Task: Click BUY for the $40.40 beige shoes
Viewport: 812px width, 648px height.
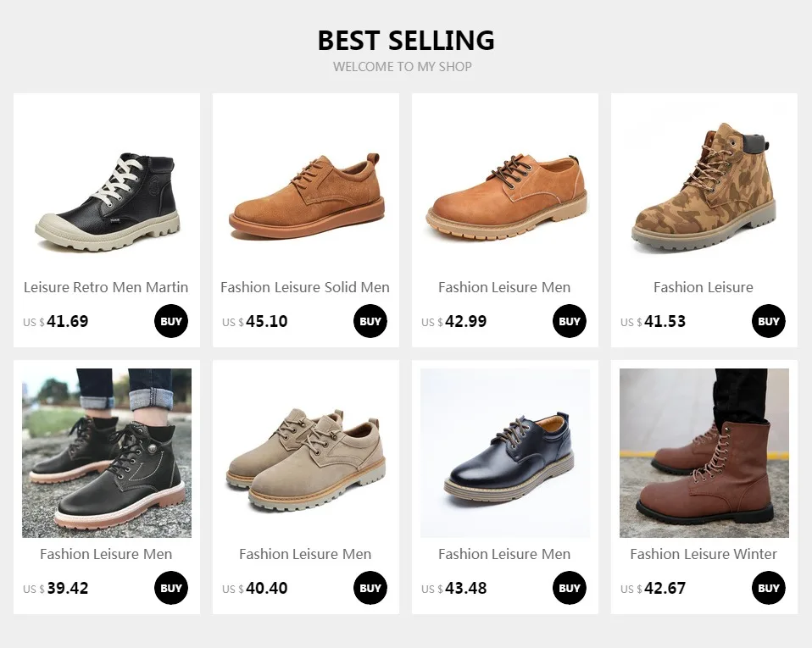Action: (x=370, y=588)
